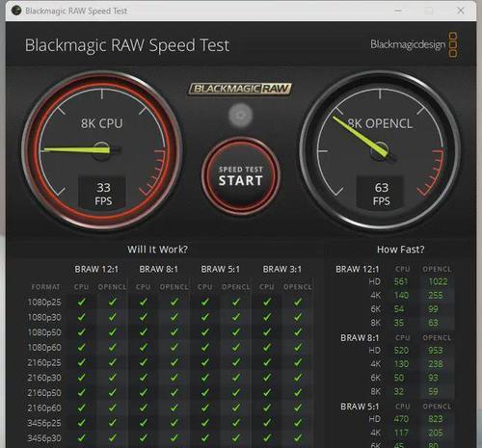Click the BRAW 8:1 column header in Will It Work
This screenshot has width=482, height=448.
(158, 269)
